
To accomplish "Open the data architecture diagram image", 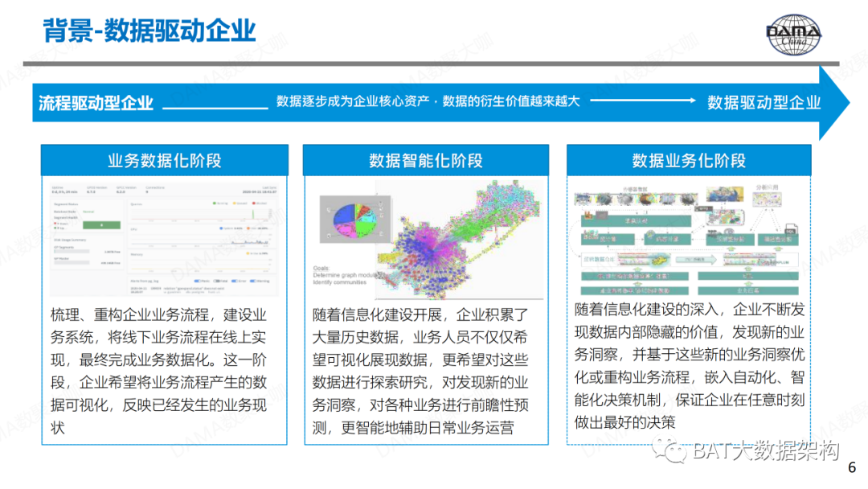I will point(688,240).
